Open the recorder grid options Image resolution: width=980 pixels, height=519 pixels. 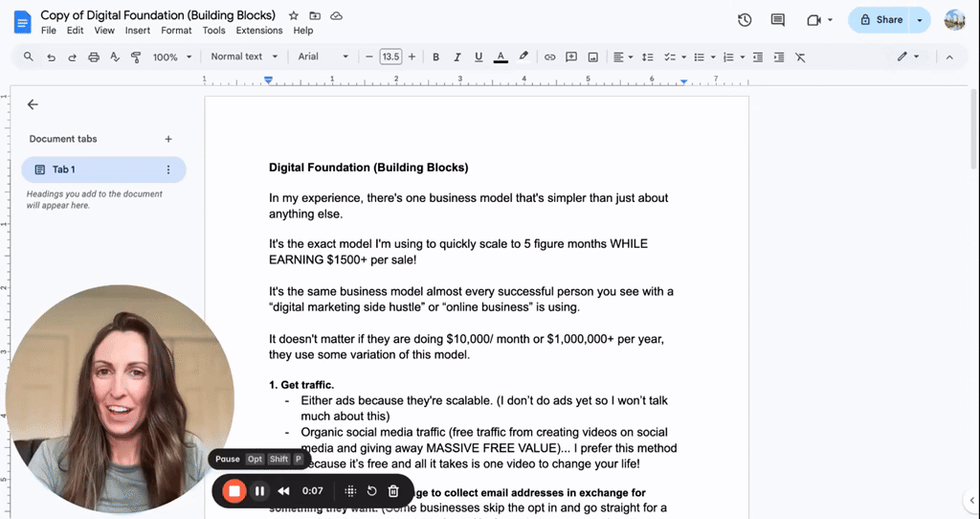[350, 491]
